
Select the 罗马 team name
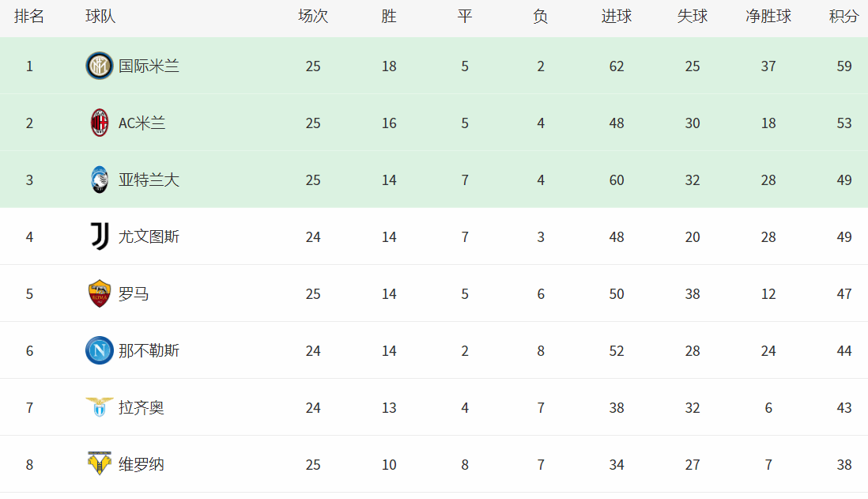pyautogui.click(x=134, y=293)
